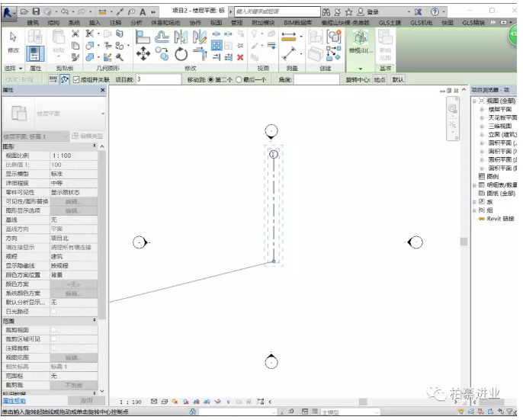Click the 属性 (Properties) panel icon in the ribbon

click(35, 53)
